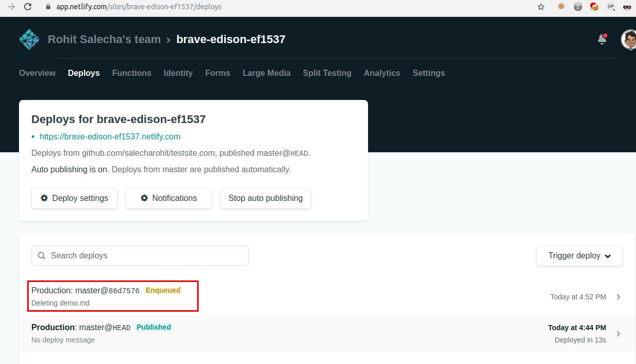636x364 pixels.
Task: Click the Notifications button
Action: click(x=169, y=198)
